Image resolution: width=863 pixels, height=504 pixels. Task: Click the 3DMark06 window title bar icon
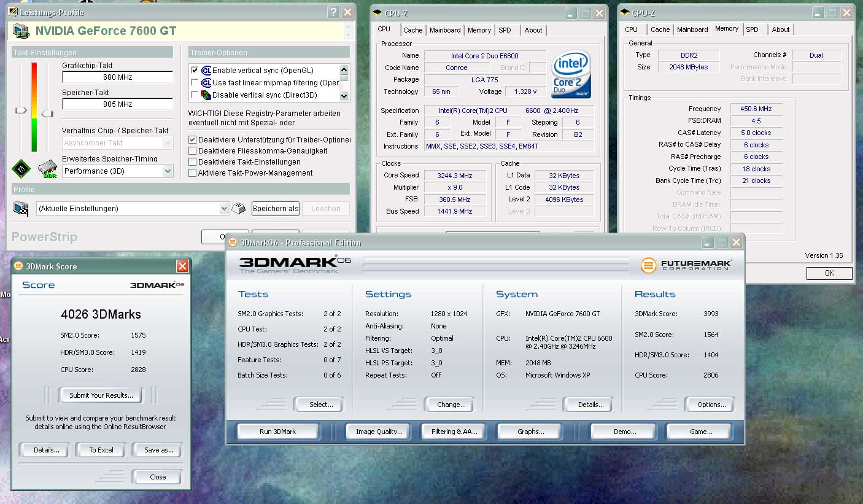pos(233,242)
